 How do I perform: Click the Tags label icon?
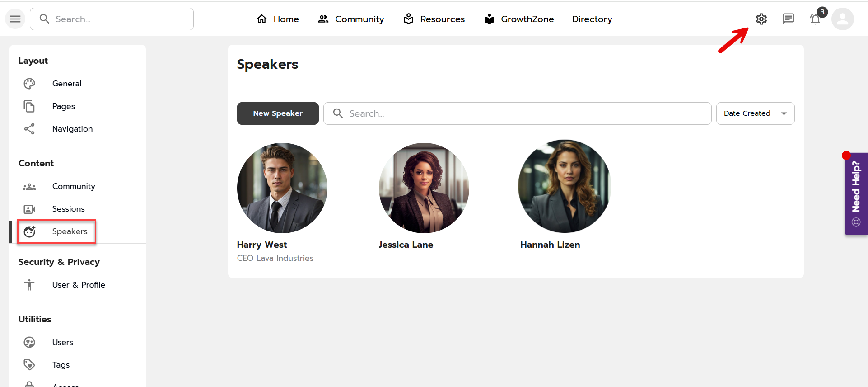pos(29,365)
